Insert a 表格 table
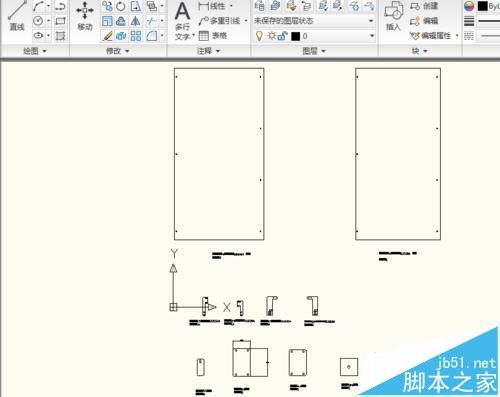500x397 pixels. click(212, 35)
